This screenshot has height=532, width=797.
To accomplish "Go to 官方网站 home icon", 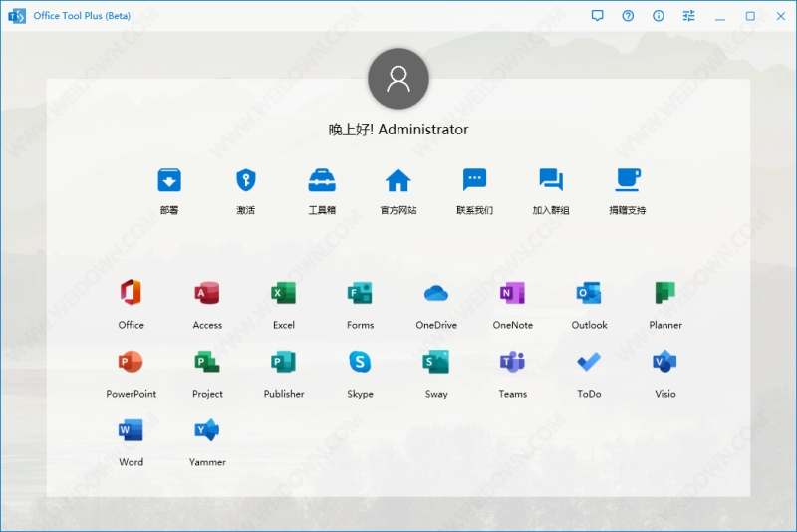I will [398, 180].
